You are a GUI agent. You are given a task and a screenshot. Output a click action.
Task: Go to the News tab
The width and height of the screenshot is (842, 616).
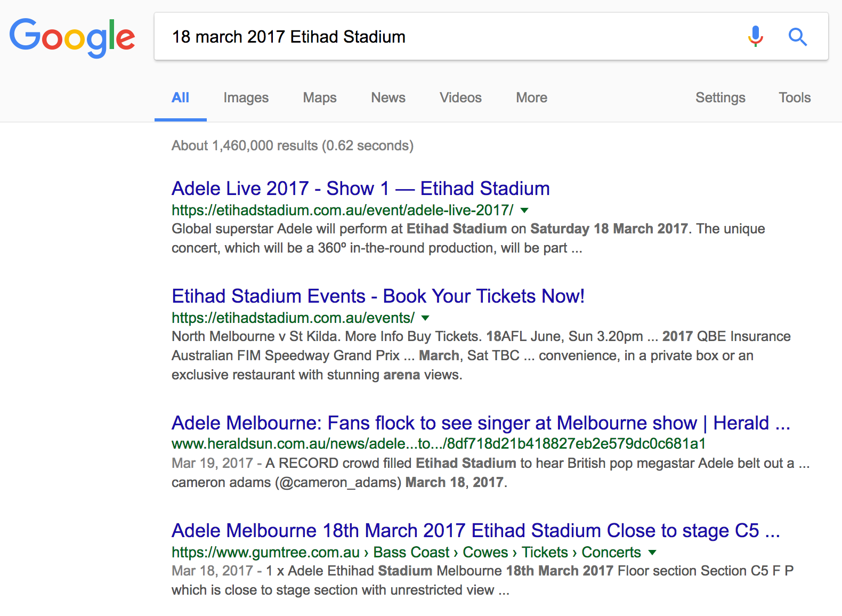(x=388, y=98)
